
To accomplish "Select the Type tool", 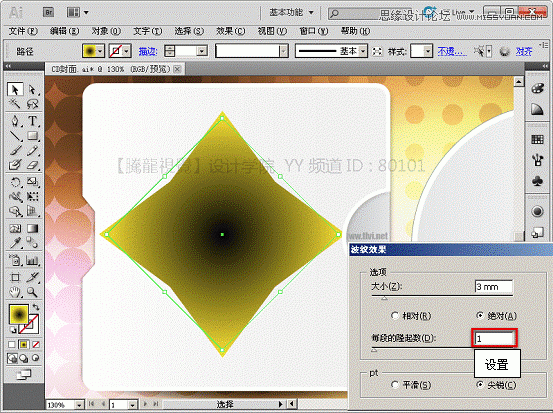I will pos(32,121).
